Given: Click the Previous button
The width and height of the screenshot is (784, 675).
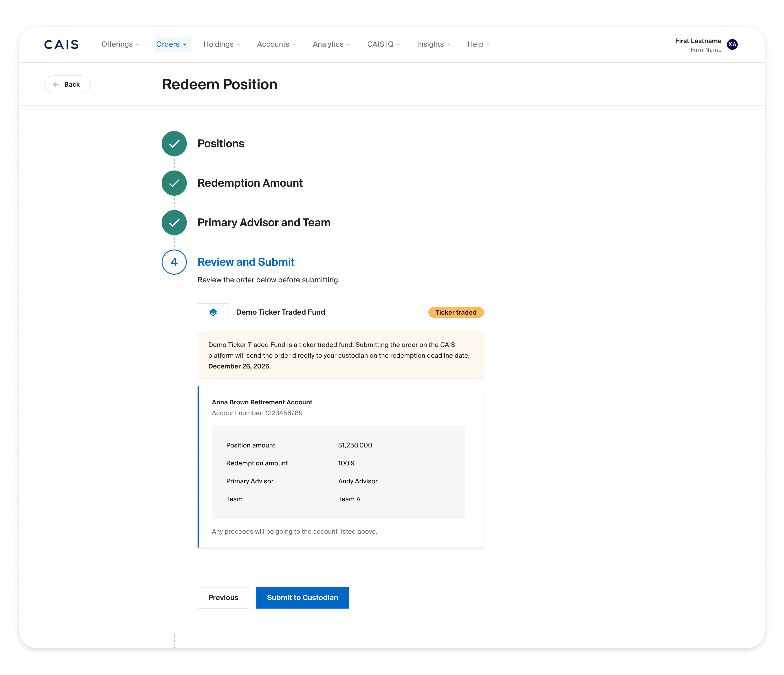Looking at the screenshot, I should click(223, 598).
